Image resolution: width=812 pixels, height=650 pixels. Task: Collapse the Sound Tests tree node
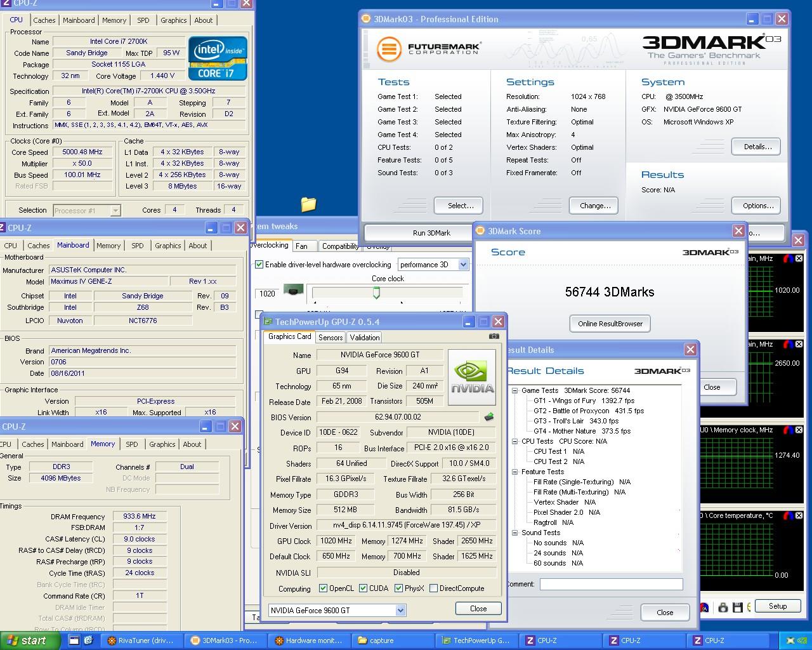515,533
